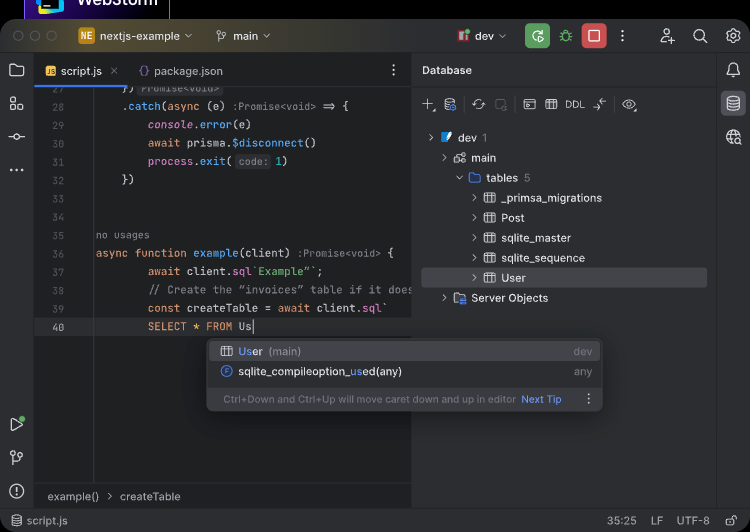Click deactivate data source icon
Viewport: 750px width, 532px height.
tap(501, 104)
